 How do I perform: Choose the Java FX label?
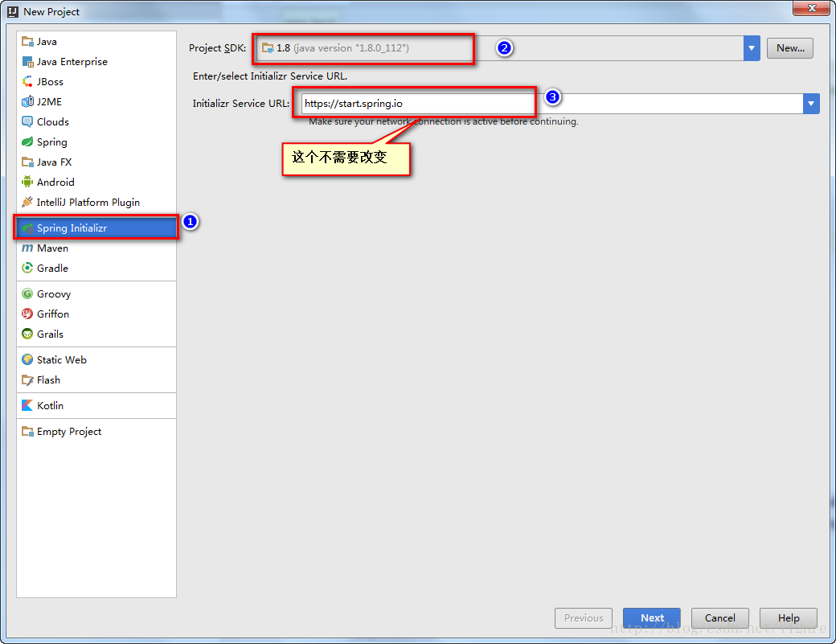[x=54, y=162]
